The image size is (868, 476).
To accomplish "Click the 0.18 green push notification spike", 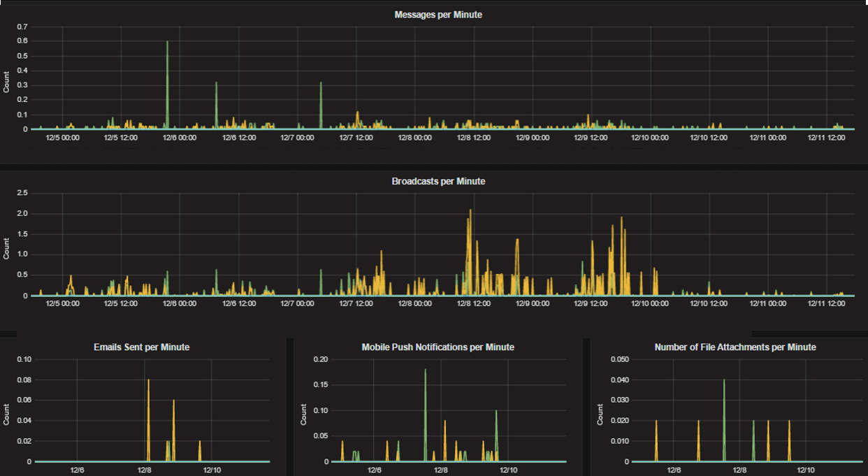I will 424,370.
